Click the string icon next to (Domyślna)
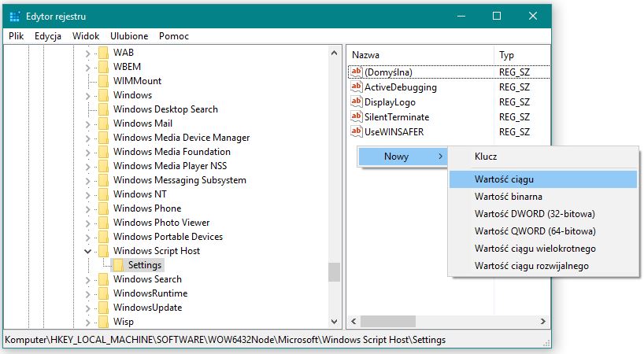 356,72
